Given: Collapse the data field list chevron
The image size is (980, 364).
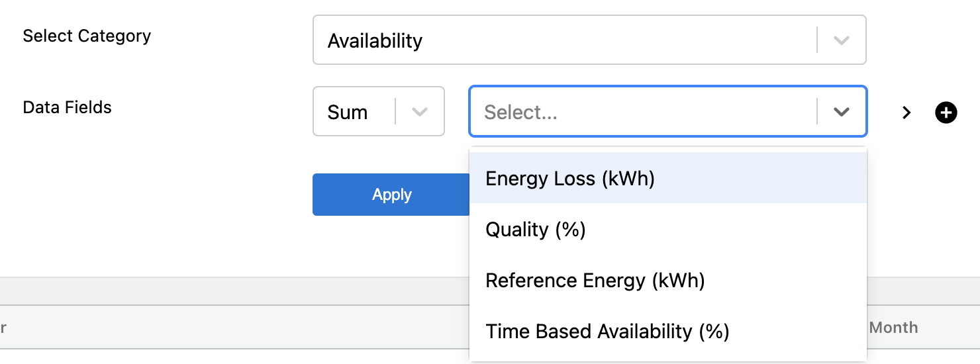Looking at the screenshot, I should click(x=841, y=112).
